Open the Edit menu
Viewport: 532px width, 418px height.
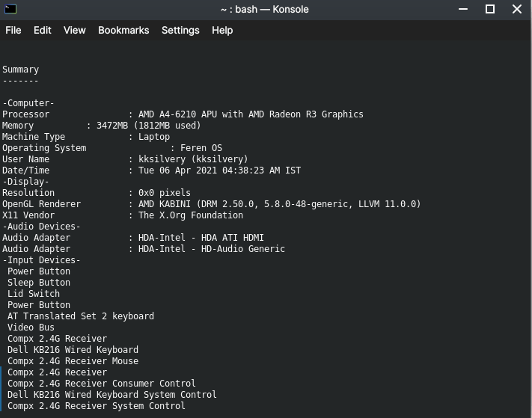(x=43, y=31)
